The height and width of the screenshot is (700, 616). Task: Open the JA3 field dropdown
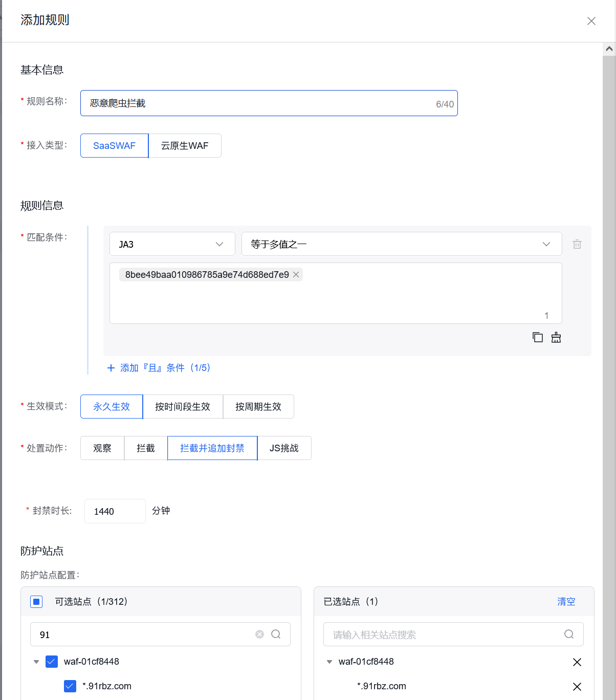click(x=172, y=244)
